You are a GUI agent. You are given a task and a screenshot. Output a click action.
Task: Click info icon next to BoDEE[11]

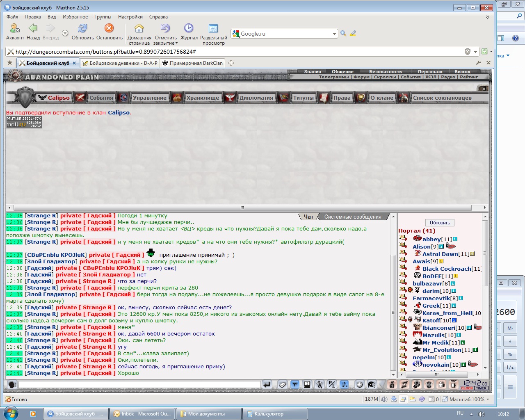[456, 276]
